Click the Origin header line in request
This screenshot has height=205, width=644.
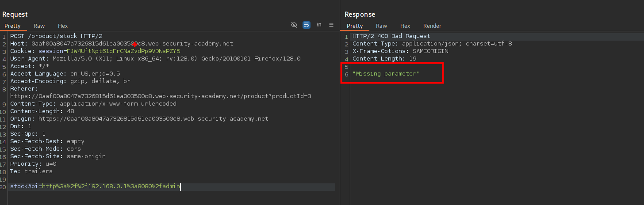tap(139, 119)
